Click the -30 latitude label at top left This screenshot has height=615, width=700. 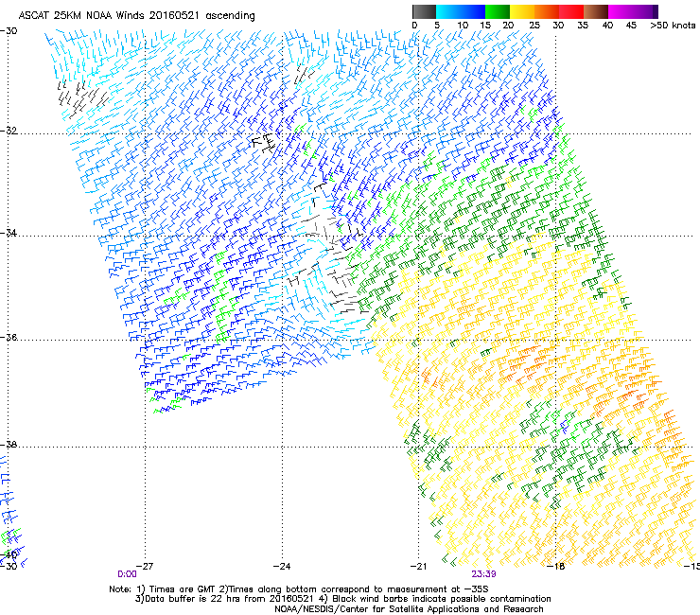point(9,31)
